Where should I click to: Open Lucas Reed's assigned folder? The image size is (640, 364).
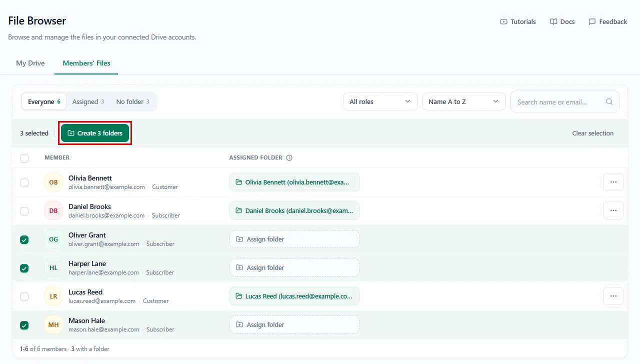[294, 296]
